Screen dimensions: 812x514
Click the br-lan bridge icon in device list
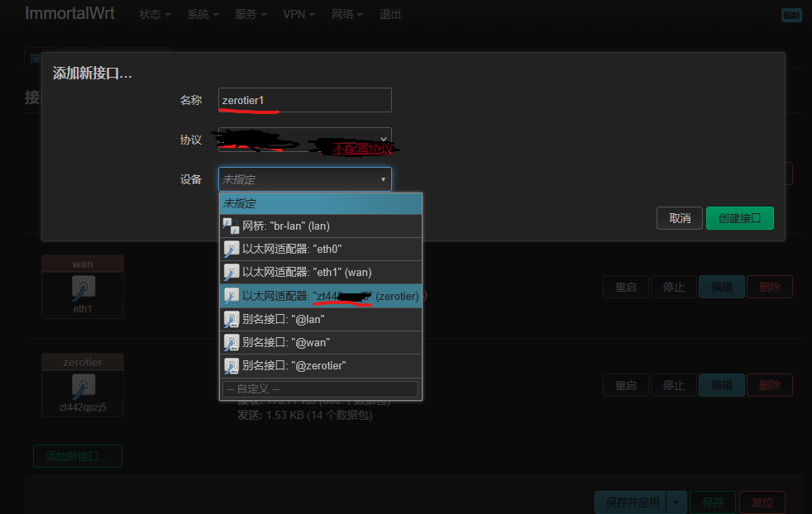[x=231, y=226]
